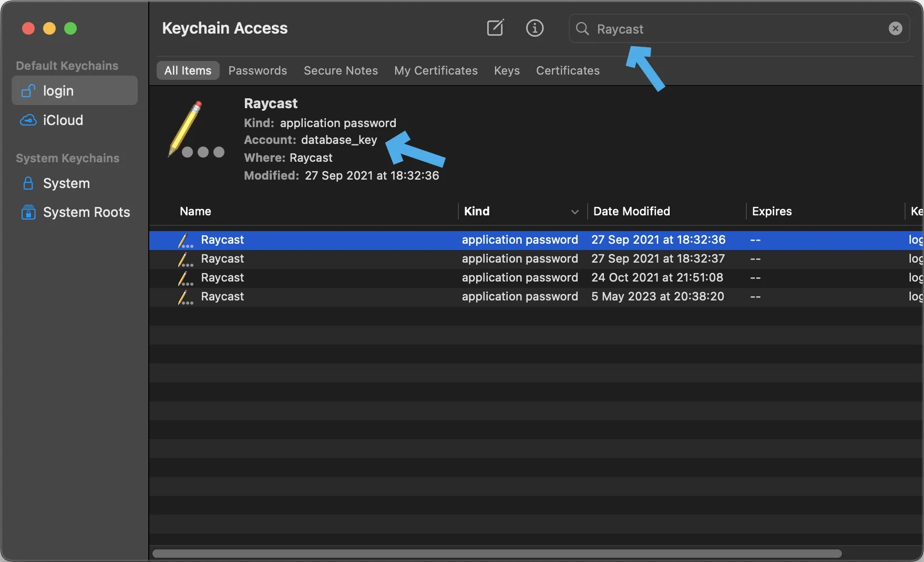Click the cloud icon beside iCloud
The image size is (924, 562).
28,120
